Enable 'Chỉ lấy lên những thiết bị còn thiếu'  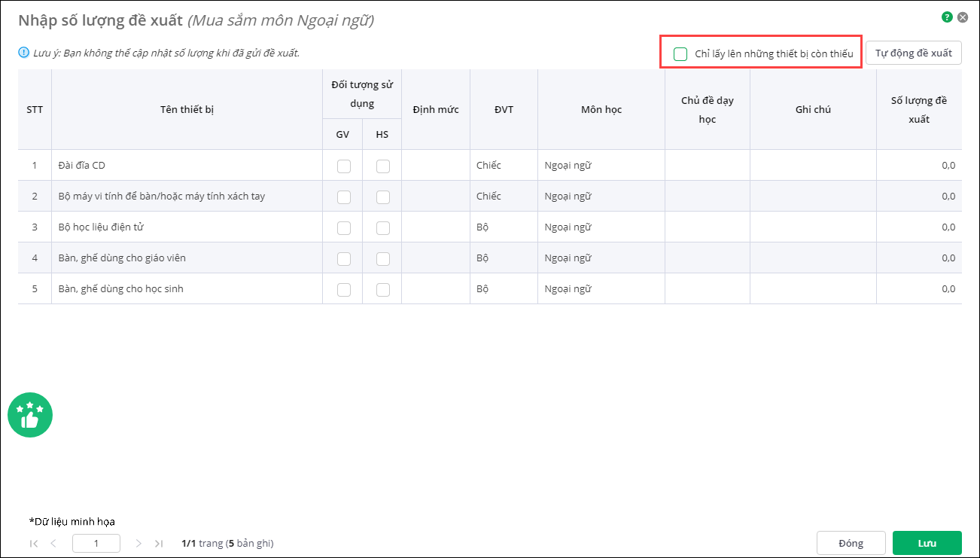(x=680, y=53)
